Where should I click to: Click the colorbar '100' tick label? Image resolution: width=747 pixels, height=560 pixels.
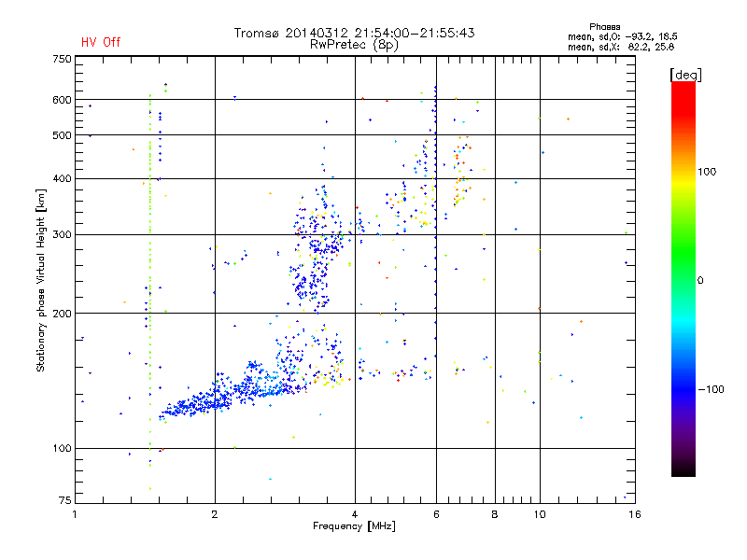[707, 172]
